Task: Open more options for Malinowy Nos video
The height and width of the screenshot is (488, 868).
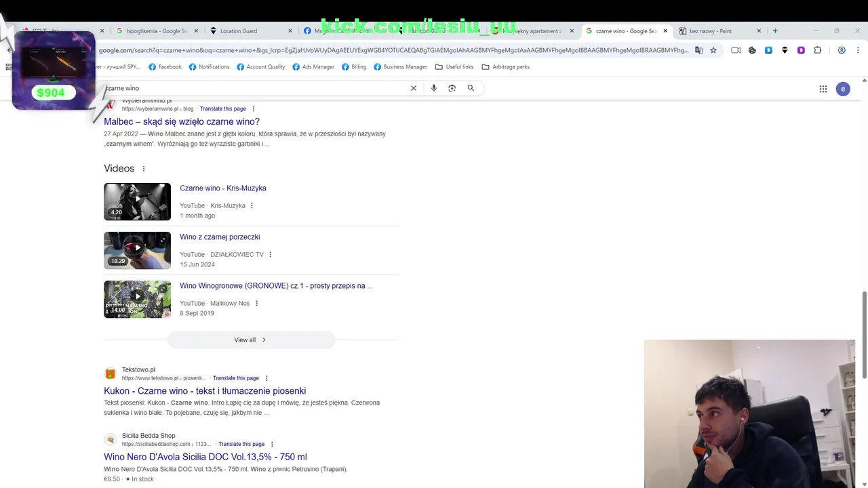Action: [x=256, y=303]
